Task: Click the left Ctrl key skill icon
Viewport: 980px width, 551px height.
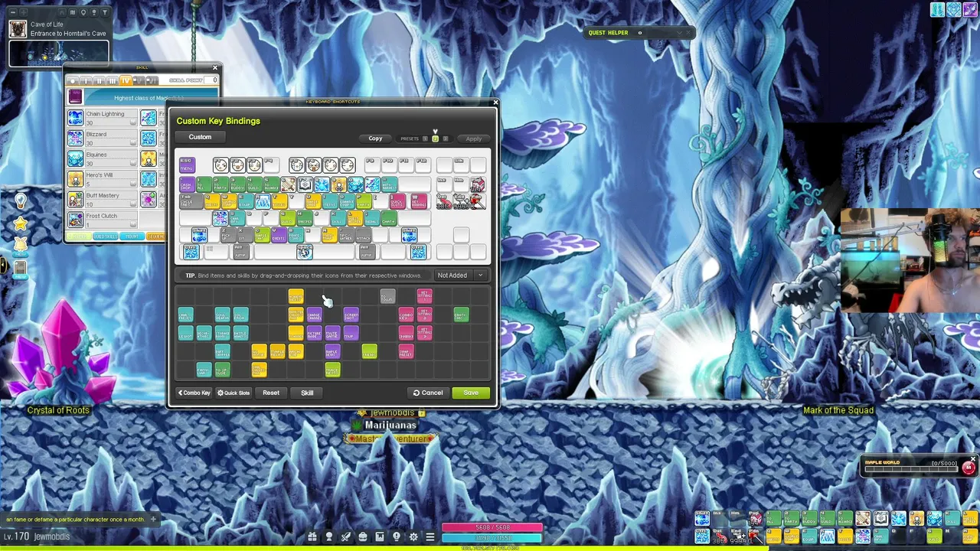Action: pyautogui.click(x=191, y=252)
